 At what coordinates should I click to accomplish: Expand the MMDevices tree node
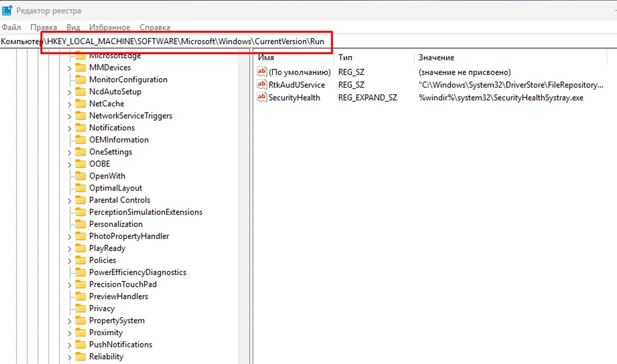click(x=69, y=68)
